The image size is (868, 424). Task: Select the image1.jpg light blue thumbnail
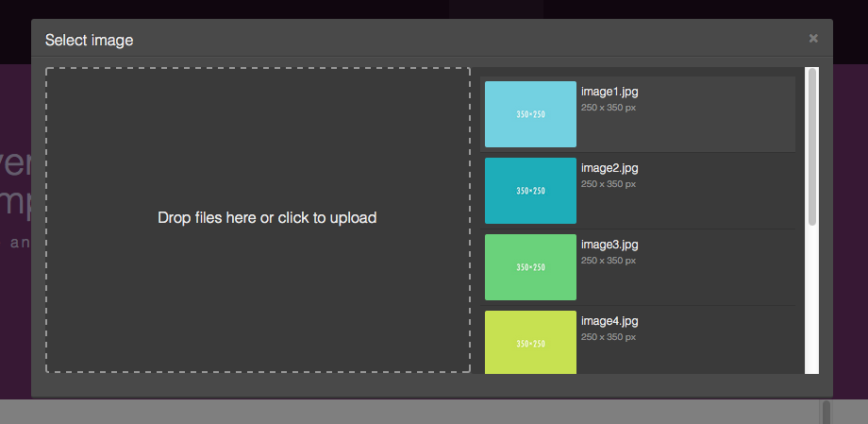pos(530,114)
